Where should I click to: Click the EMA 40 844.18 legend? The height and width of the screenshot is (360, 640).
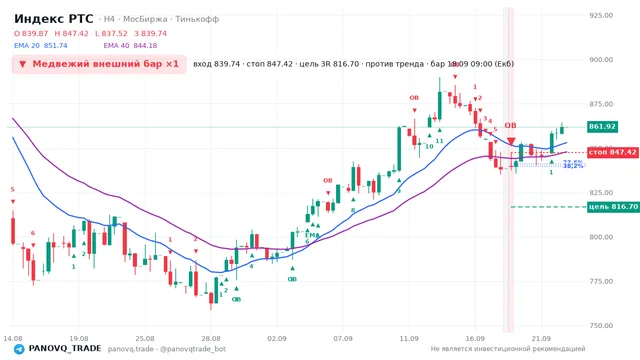[x=130, y=46]
